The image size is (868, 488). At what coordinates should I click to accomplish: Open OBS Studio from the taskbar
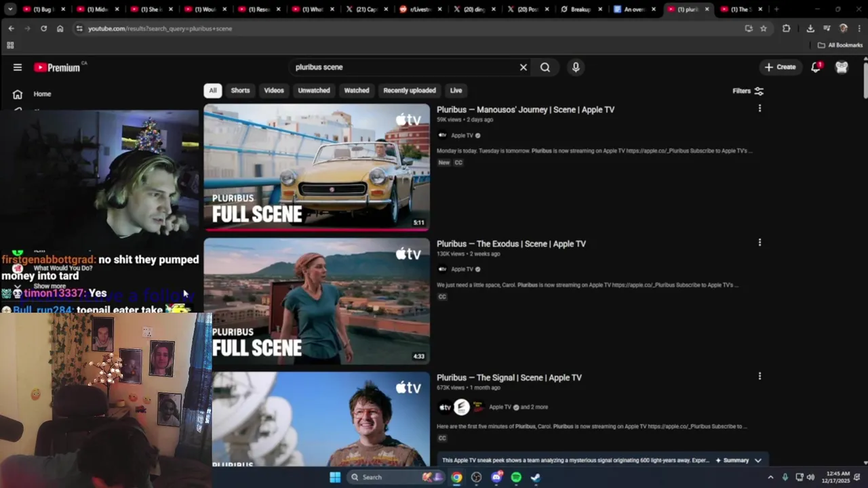click(476, 477)
